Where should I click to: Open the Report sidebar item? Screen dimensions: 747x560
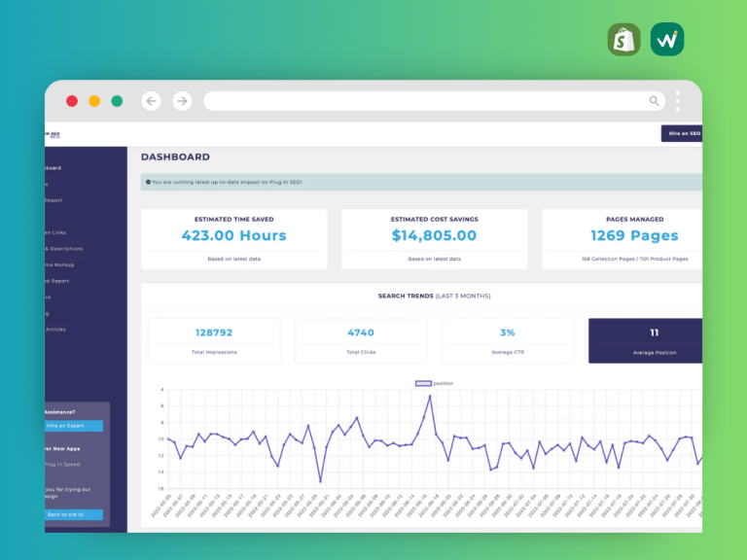tap(53, 200)
